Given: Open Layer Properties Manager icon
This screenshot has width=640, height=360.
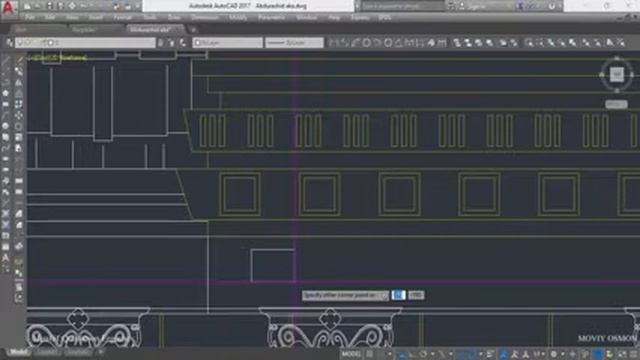Looking at the screenshot, I should (x=9, y=42).
